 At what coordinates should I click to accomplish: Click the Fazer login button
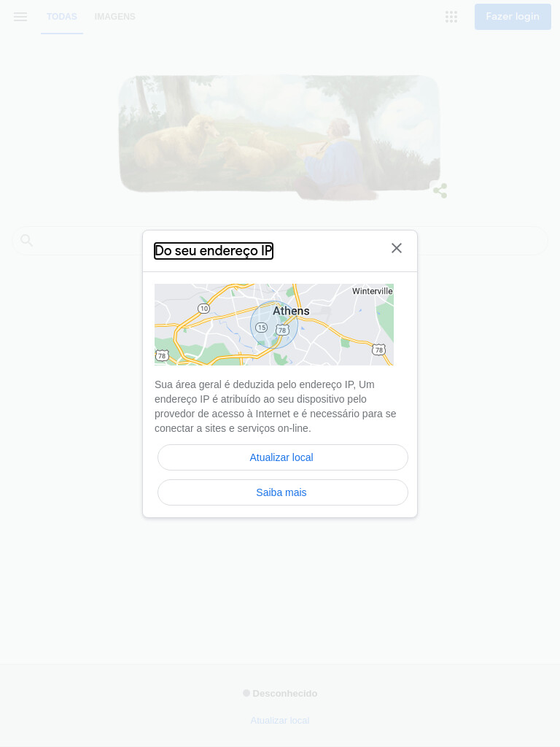513,17
